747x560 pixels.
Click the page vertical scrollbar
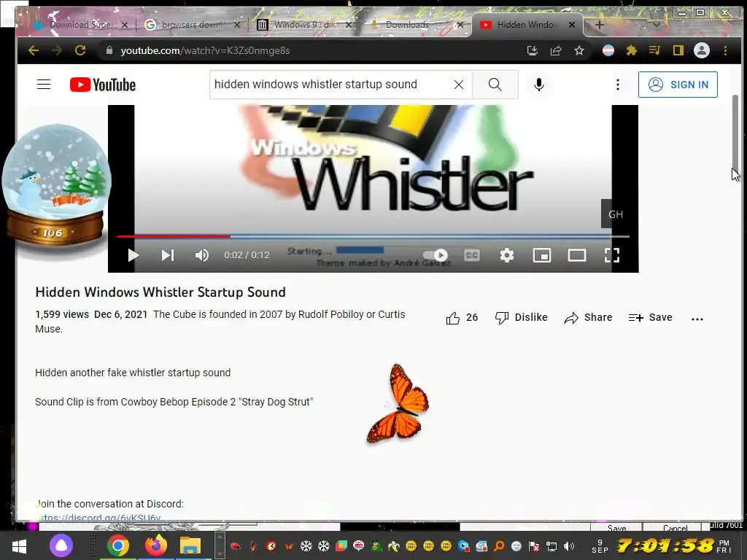735,133
